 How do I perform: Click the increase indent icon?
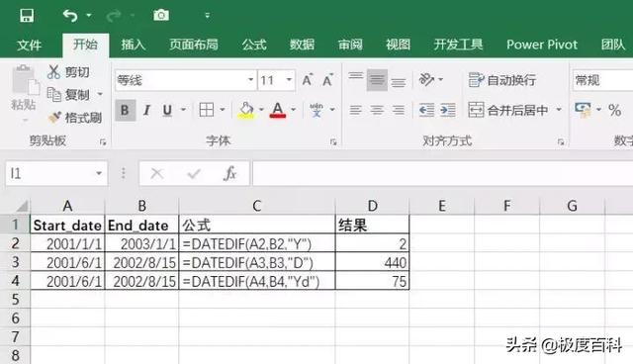[x=448, y=110]
